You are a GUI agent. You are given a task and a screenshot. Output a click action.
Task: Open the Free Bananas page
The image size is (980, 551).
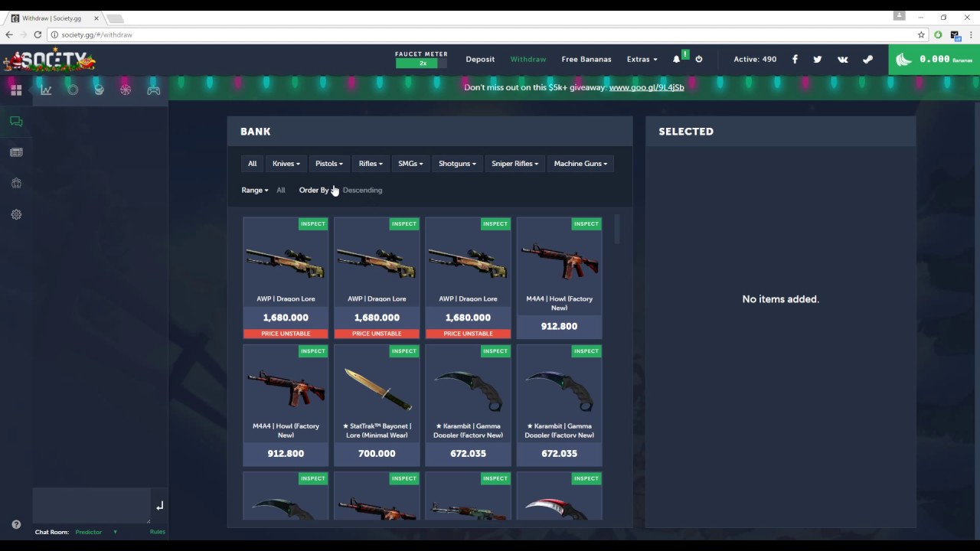(x=586, y=59)
